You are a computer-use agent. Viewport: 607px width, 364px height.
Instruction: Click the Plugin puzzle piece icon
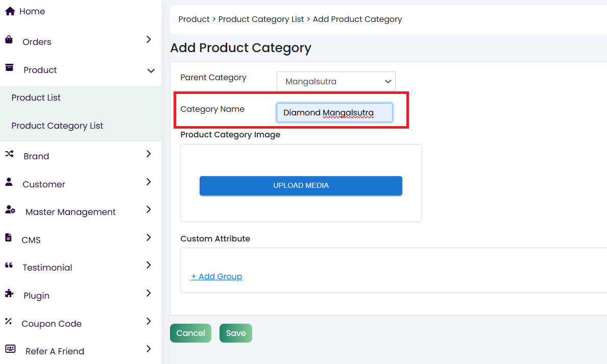[x=9, y=294]
